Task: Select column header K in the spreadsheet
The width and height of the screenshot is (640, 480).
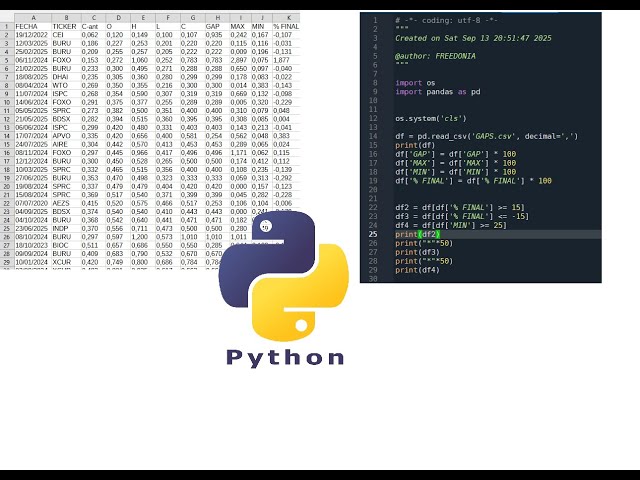Action: coord(289,18)
